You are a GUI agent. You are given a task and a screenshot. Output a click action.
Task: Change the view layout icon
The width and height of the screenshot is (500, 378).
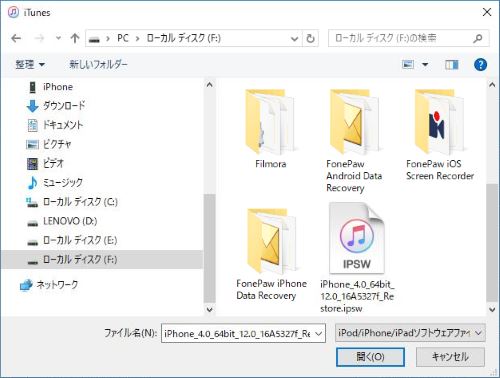click(408, 64)
